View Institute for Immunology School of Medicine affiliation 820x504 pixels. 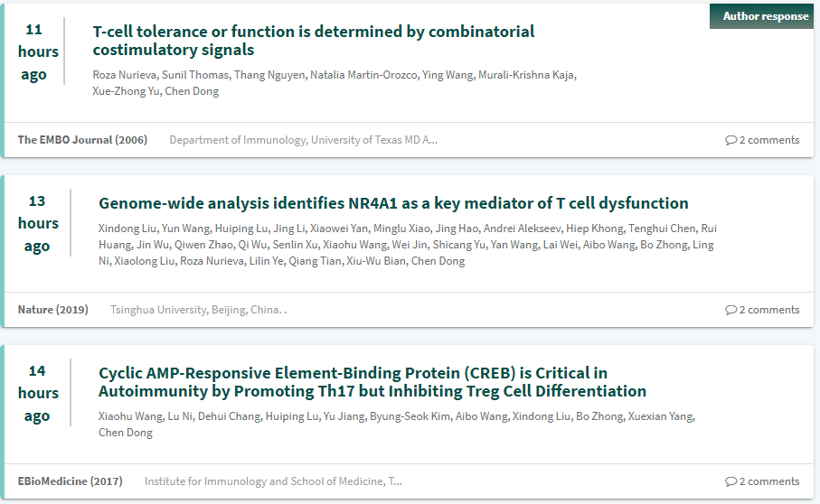click(273, 481)
